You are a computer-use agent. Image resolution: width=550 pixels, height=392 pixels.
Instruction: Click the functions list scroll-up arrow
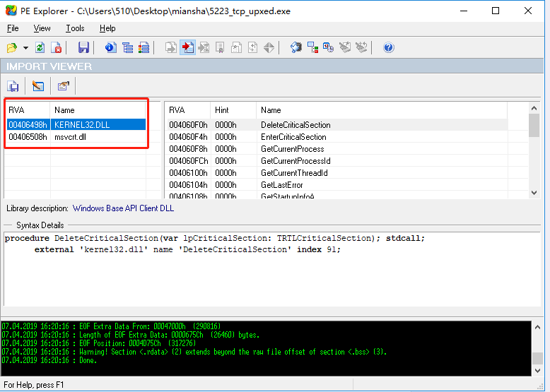[534, 108]
